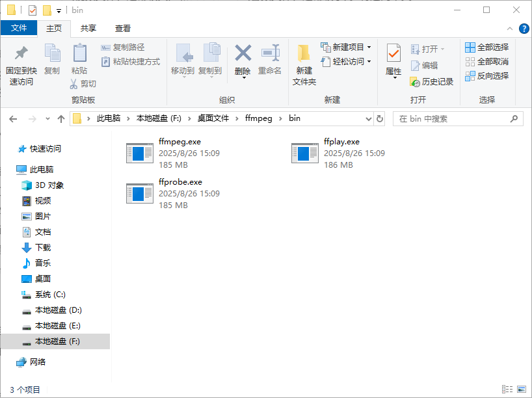
Task: Go up one folder level
Action: click(61, 119)
